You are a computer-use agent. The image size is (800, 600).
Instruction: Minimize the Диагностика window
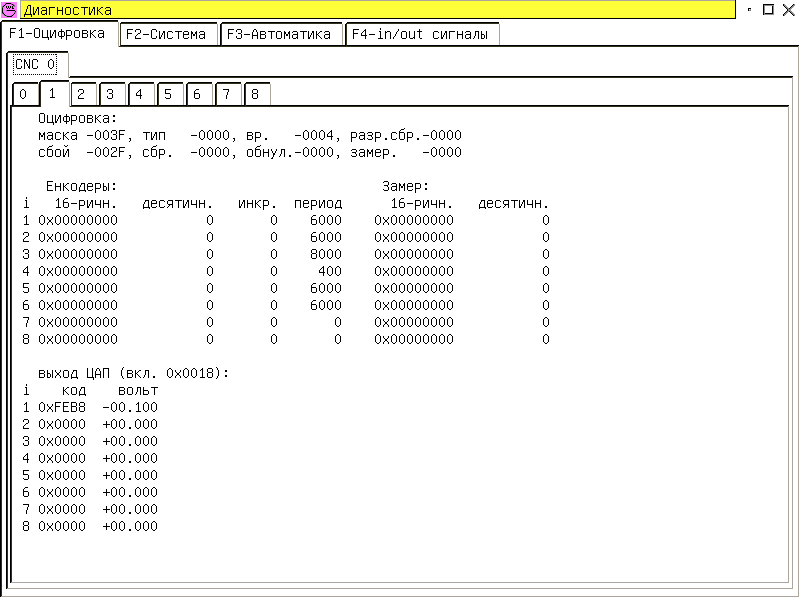[750, 10]
